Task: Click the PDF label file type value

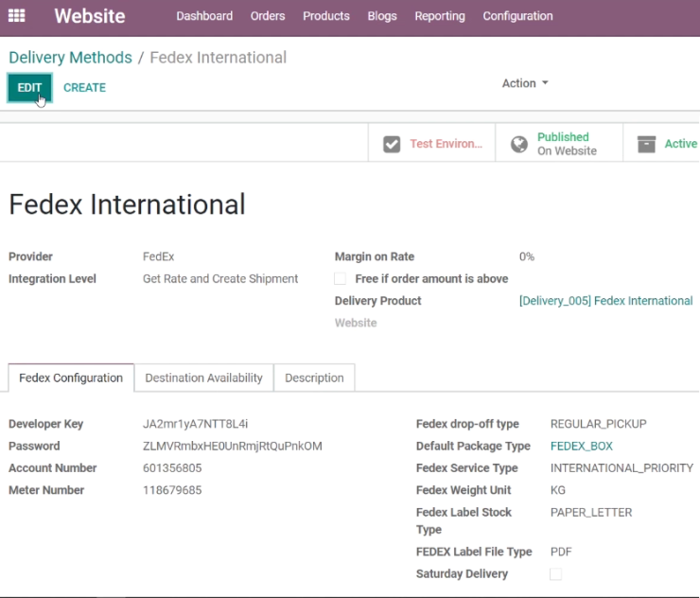Action: [561, 552]
